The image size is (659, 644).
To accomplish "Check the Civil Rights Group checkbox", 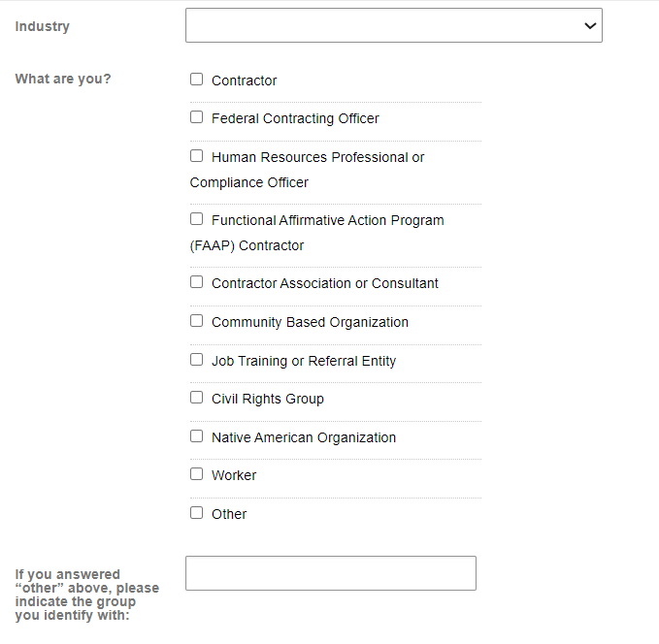I will click(197, 398).
